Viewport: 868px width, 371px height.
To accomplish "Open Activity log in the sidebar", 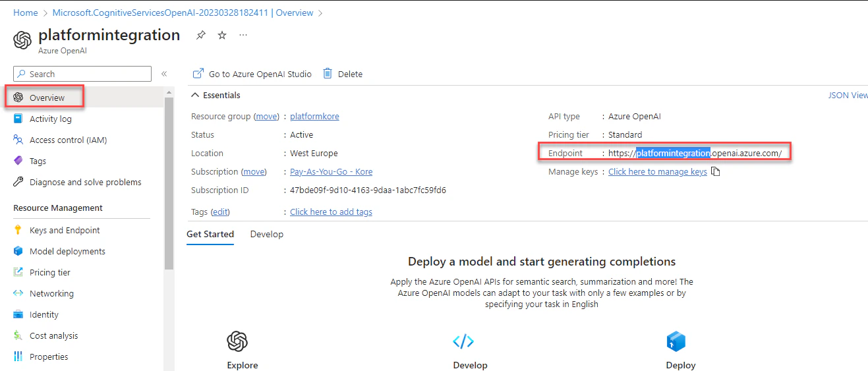I will tap(51, 119).
